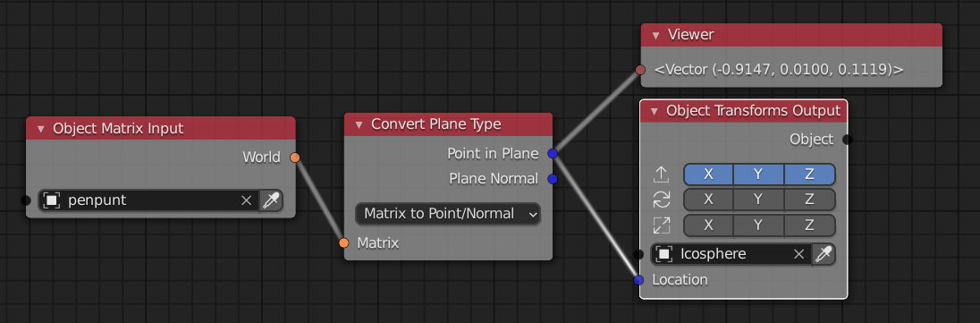The width and height of the screenshot is (980, 323).
Task: Click the Object output socket
Action: coord(848,140)
